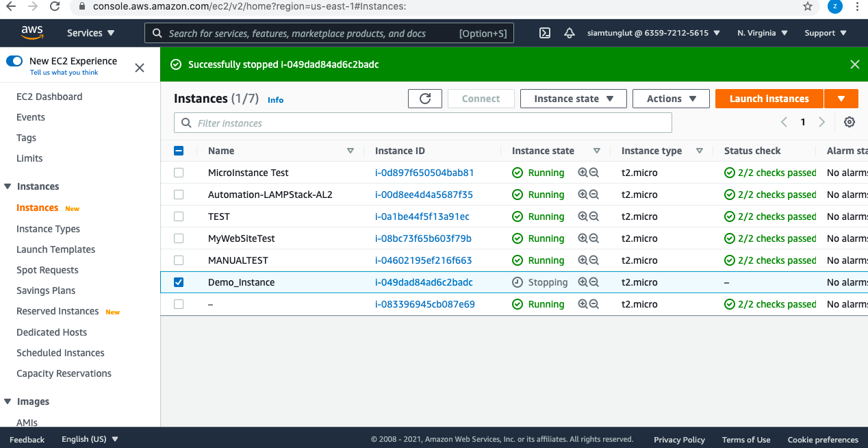Open the N. Virginia region dropdown
868x448 pixels.
click(x=762, y=33)
